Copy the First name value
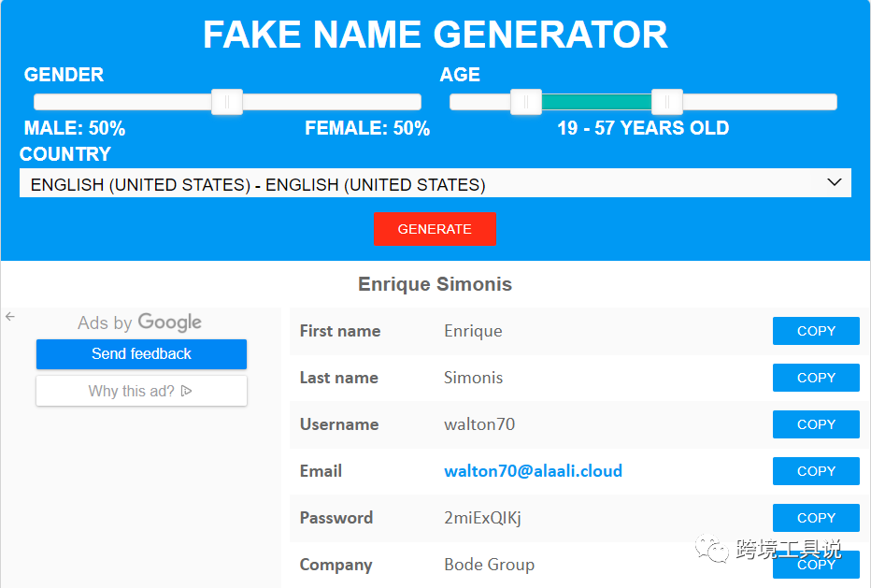Screen dimensions: 871x588 [815, 331]
